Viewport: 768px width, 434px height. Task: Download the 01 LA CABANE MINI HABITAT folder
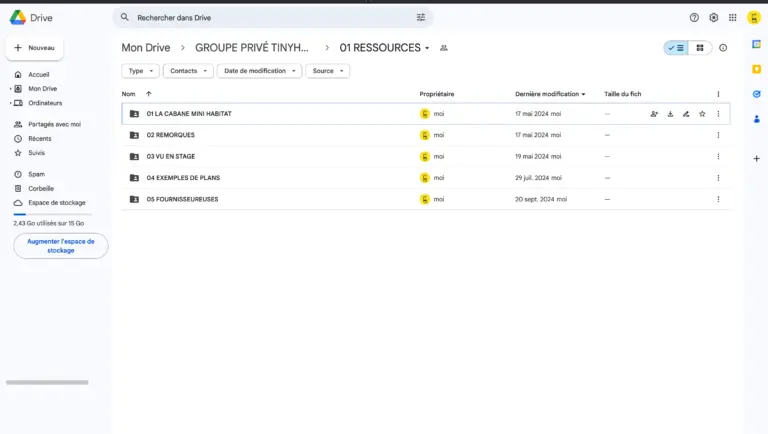click(x=670, y=114)
